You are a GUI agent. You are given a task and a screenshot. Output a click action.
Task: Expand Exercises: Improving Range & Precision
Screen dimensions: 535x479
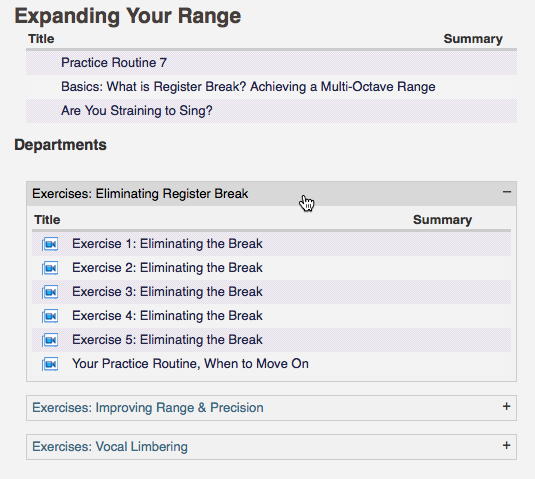click(271, 408)
